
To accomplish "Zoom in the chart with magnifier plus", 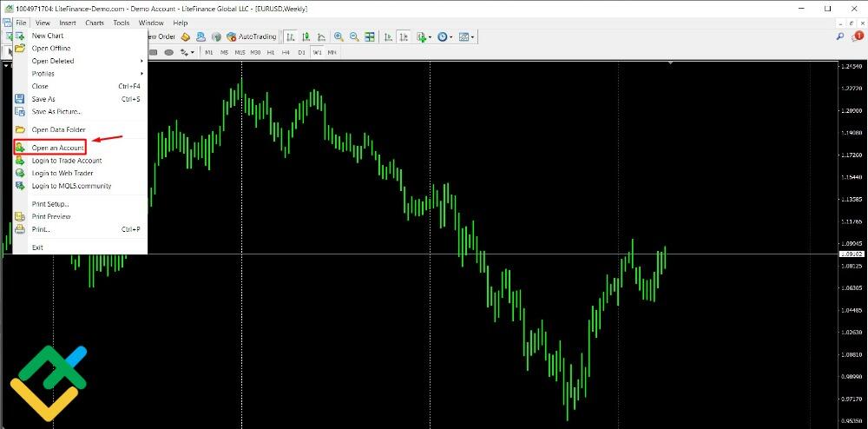I will 339,36.
